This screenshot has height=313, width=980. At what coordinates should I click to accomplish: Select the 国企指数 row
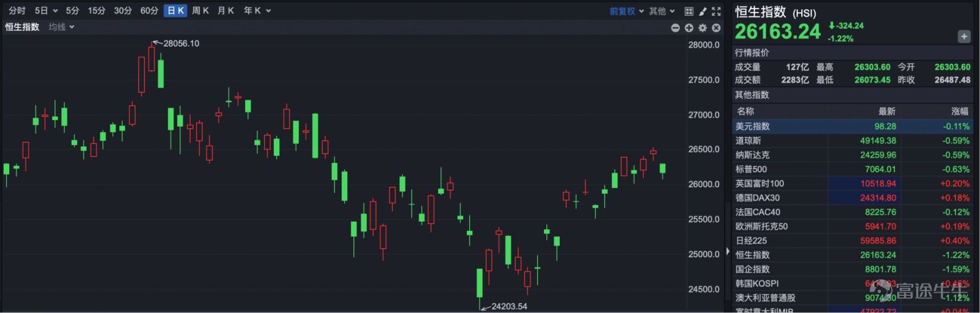[x=853, y=269]
